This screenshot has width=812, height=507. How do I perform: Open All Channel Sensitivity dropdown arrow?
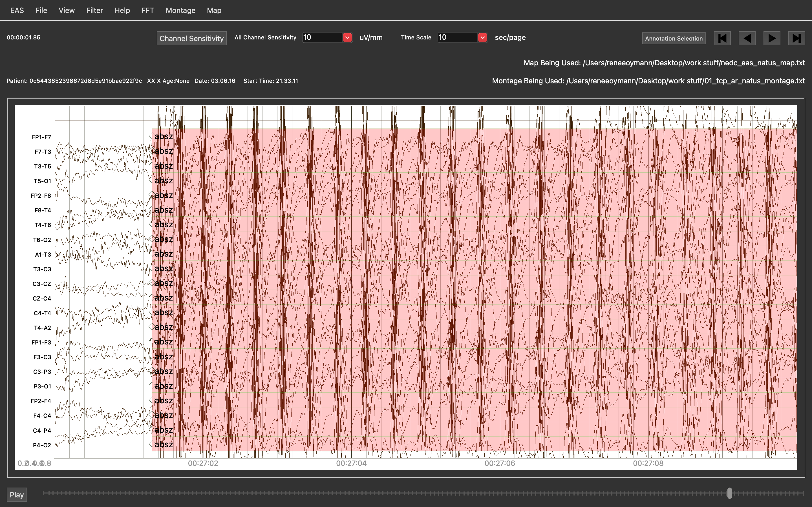[x=347, y=37]
